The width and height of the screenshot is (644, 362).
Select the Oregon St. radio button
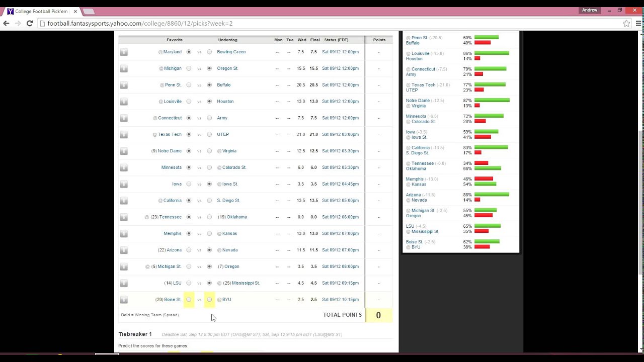(209, 68)
